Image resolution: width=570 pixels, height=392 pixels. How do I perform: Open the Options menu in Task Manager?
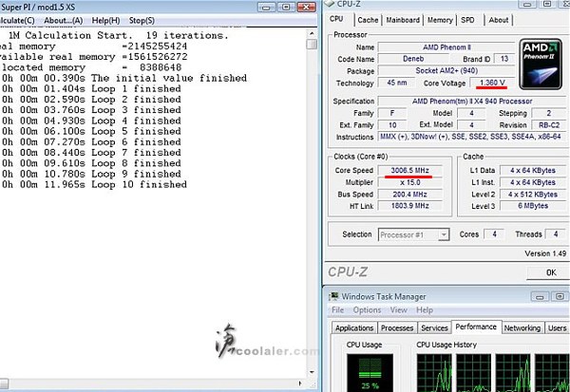[367, 309]
